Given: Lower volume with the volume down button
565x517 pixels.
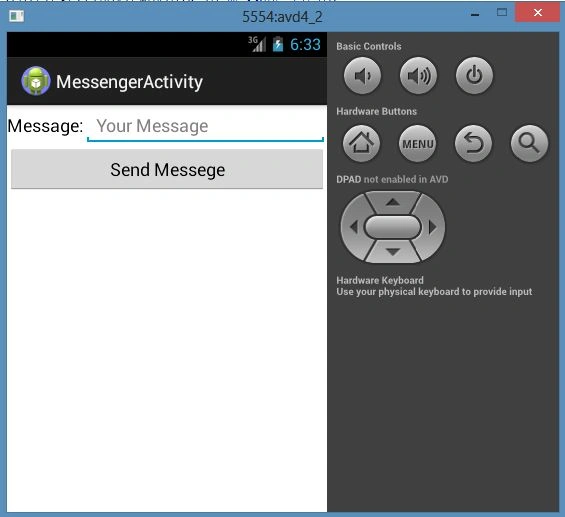Looking at the screenshot, I should [x=362, y=76].
